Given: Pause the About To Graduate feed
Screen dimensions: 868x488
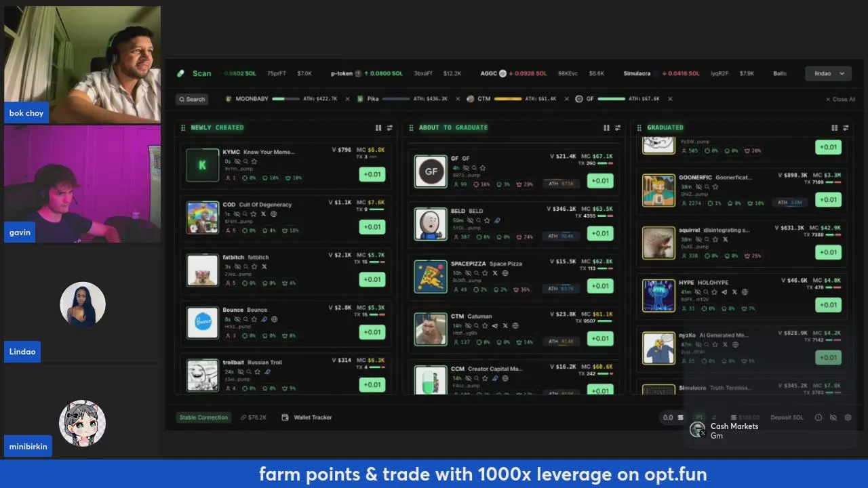Looking at the screenshot, I should pos(606,127).
